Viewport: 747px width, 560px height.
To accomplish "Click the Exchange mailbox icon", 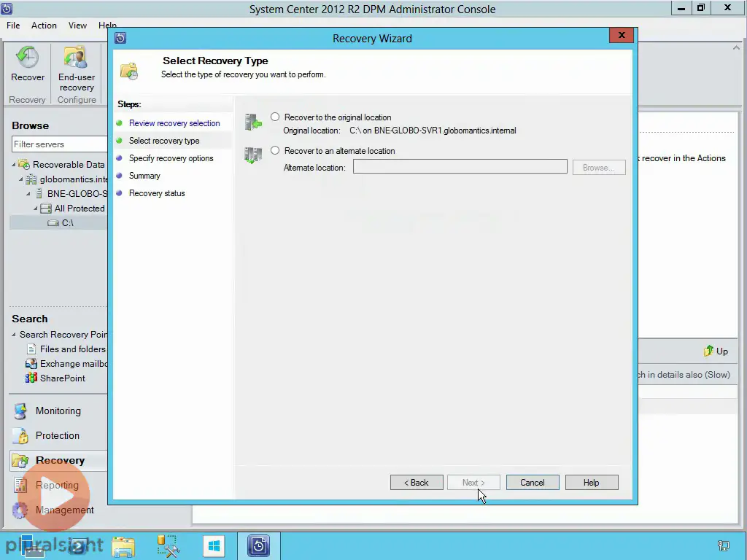I will [31, 363].
